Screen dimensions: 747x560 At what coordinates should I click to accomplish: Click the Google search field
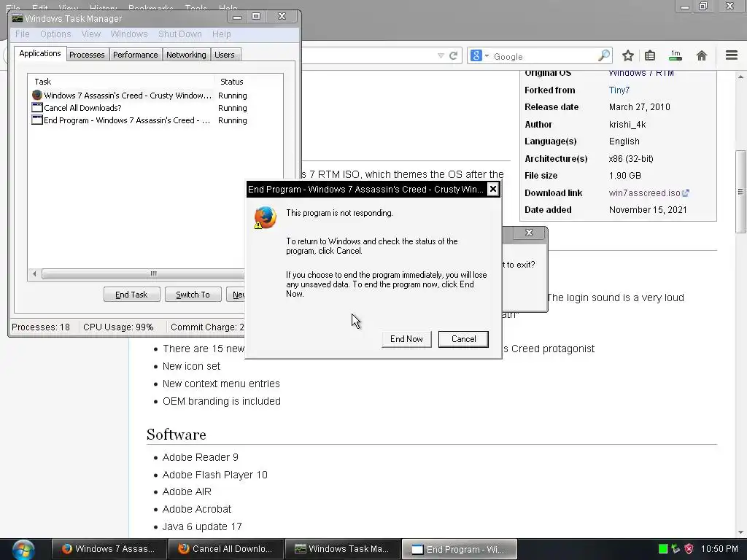544,56
